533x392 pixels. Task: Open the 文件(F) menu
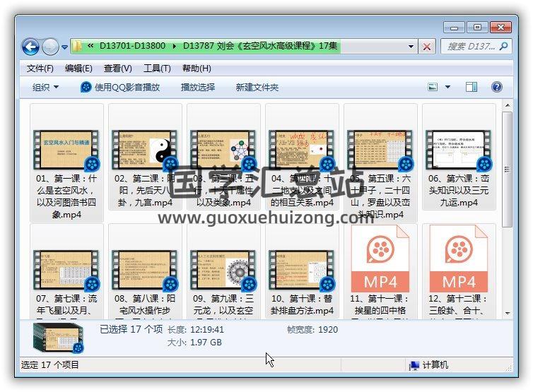click(40, 69)
